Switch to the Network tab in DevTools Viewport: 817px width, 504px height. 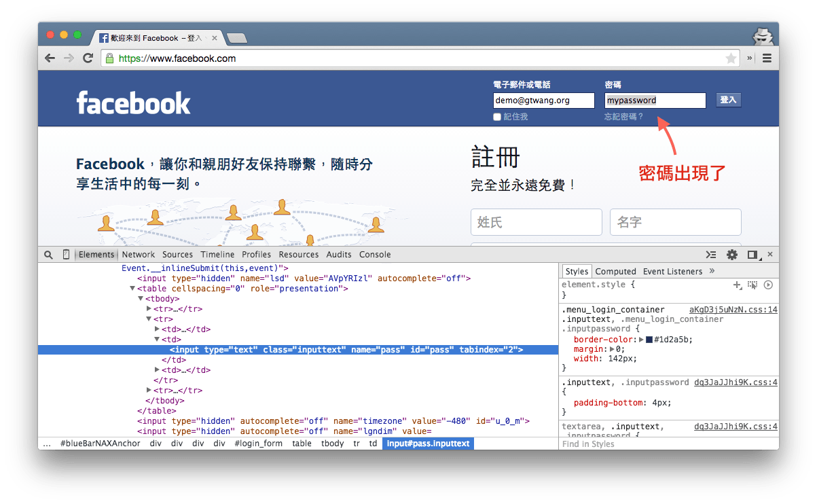pos(138,254)
